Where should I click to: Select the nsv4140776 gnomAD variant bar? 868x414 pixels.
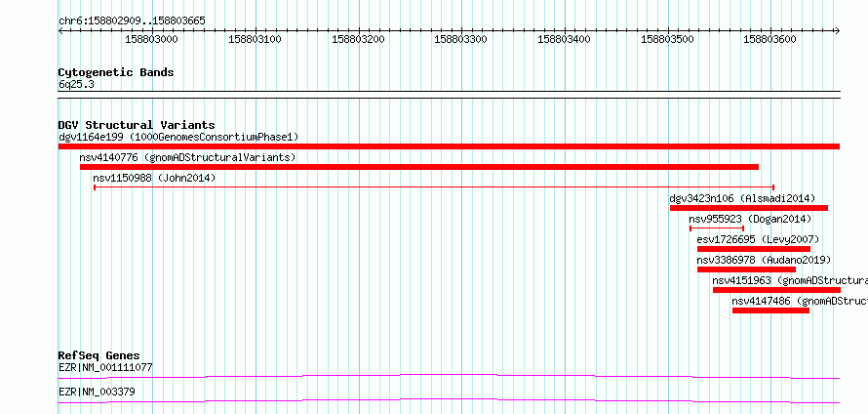[x=419, y=167]
